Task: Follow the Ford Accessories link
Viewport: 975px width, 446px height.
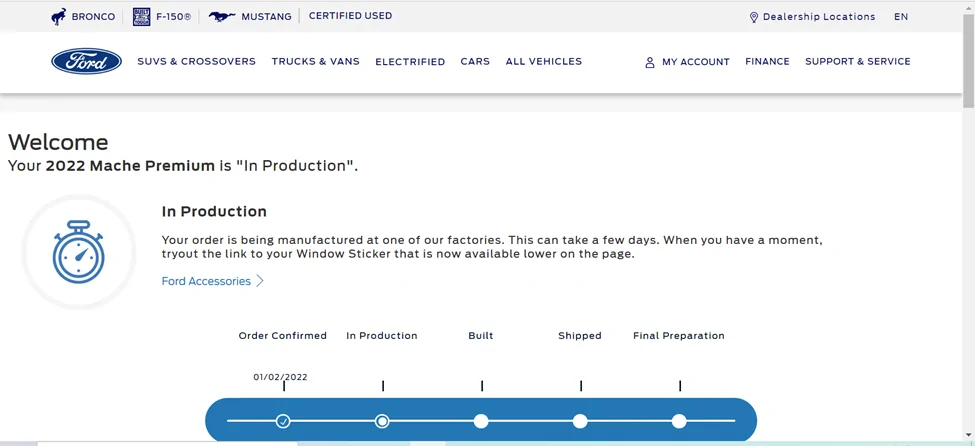Action: 206,281
